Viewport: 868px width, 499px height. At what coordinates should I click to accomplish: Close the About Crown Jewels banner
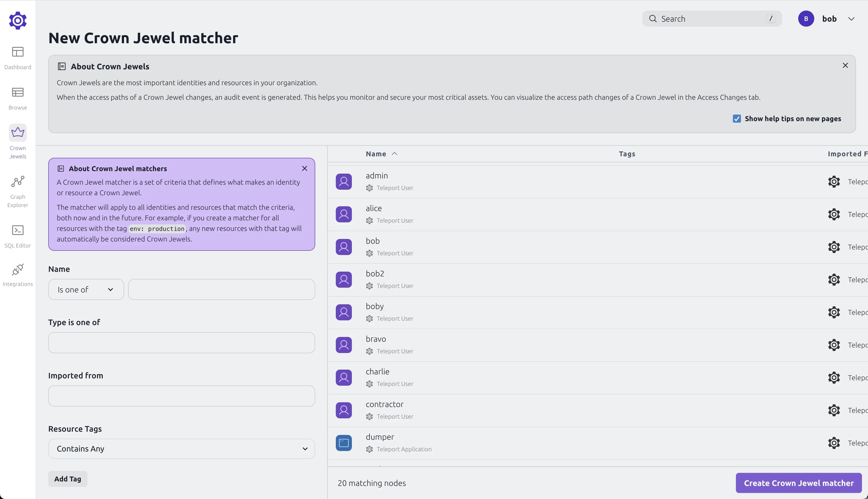pos(845,65)
